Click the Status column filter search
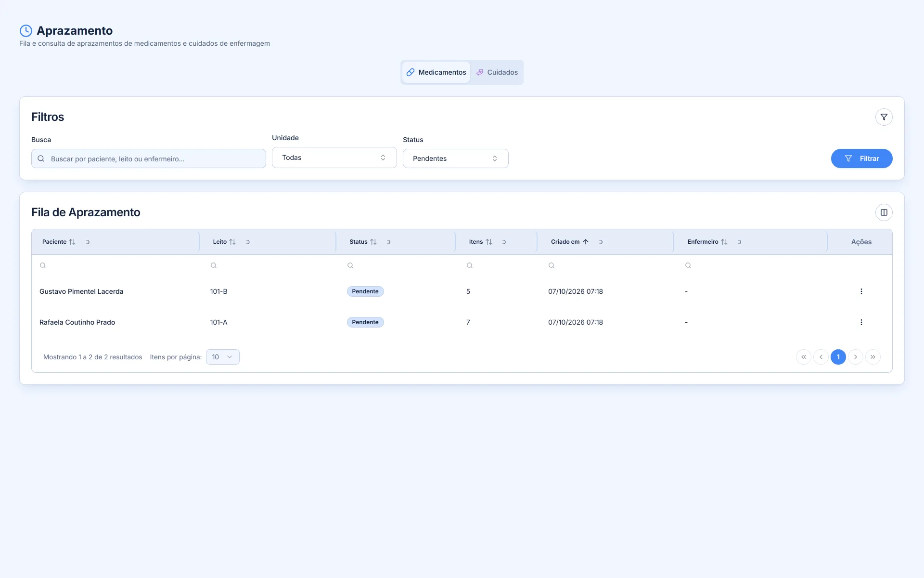Viewport: 924px width, 578px height. pos(350,265)
